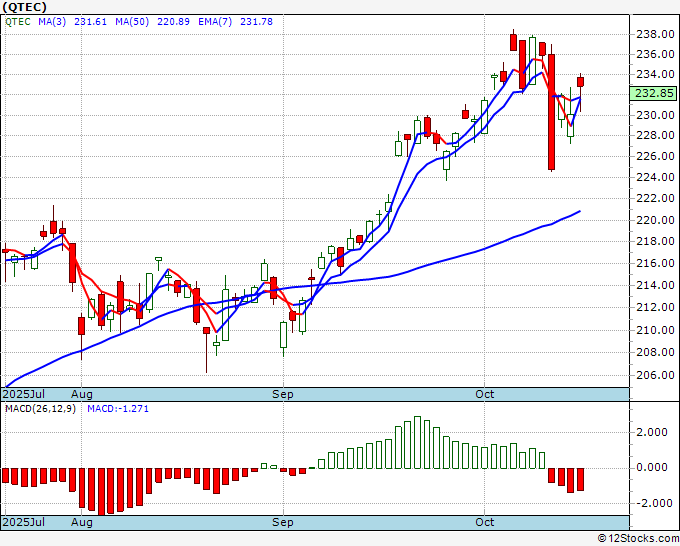Select the EMA(7) legend label
680x546 pixels.
(x=215, y=22)
